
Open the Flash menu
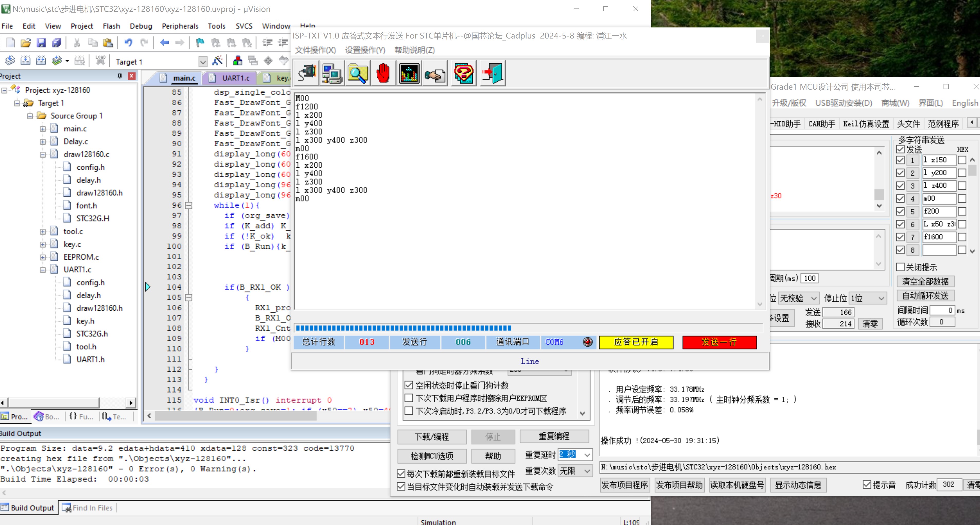click(111, 26)
